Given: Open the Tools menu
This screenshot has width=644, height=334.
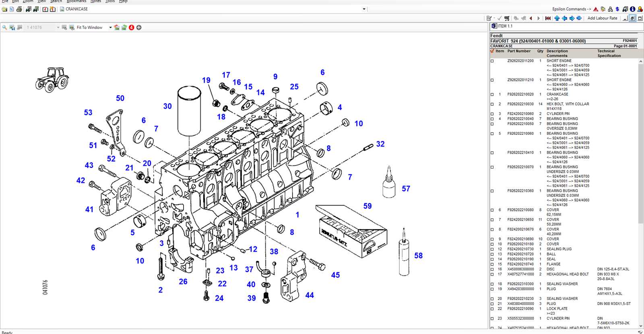Looking at the screenshot, I should click(110, 1).
